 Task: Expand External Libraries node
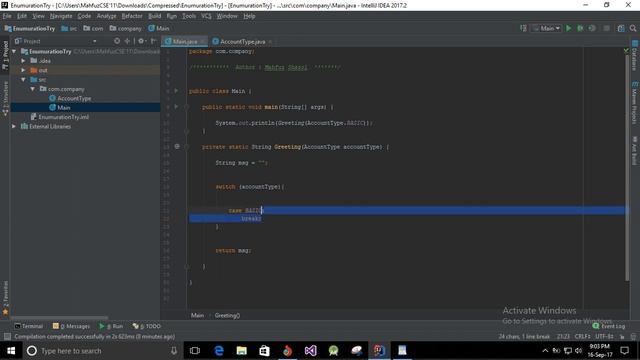14,127
